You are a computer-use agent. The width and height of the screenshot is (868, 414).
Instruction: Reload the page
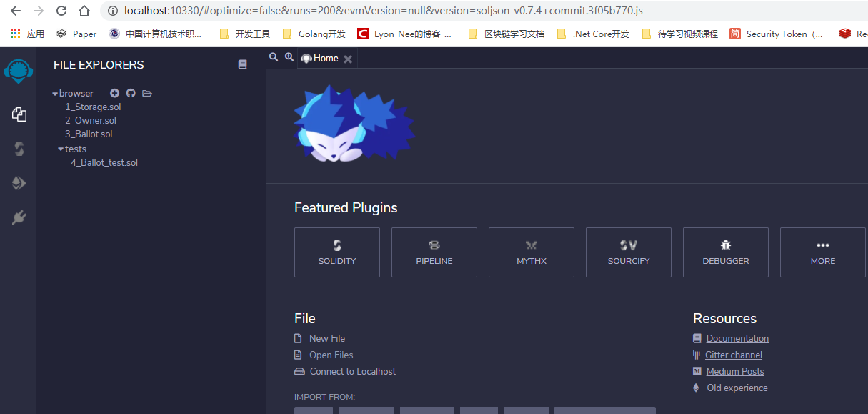[x=61, y=11]
